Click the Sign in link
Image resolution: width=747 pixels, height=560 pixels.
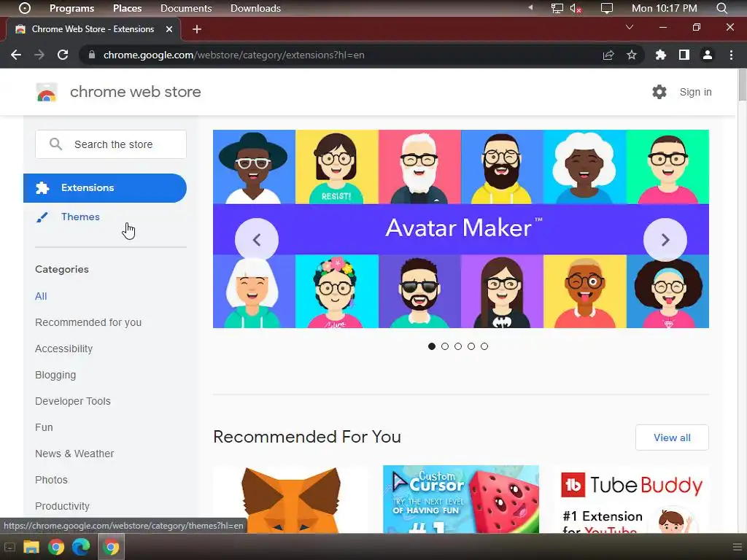pyautogui.click(x=695, y=92)
